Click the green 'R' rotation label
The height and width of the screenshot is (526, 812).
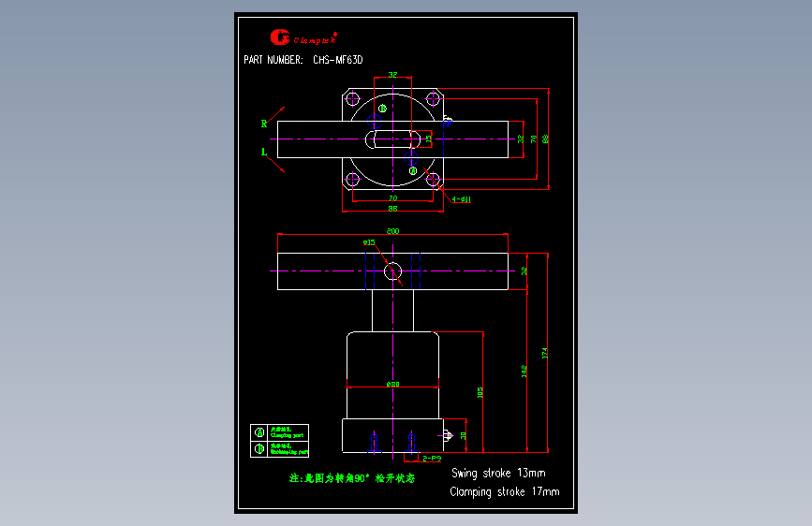pos(264,124)
